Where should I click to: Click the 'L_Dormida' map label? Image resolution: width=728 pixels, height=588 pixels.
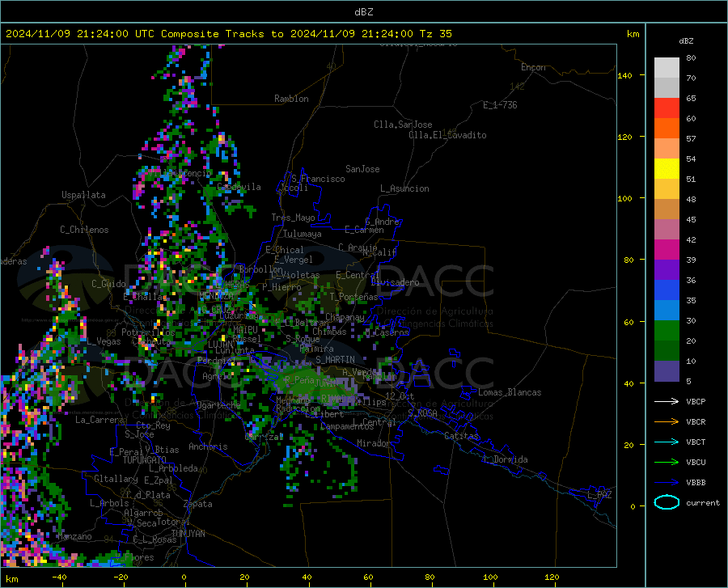pyautogui.click(x=506, y=459)
